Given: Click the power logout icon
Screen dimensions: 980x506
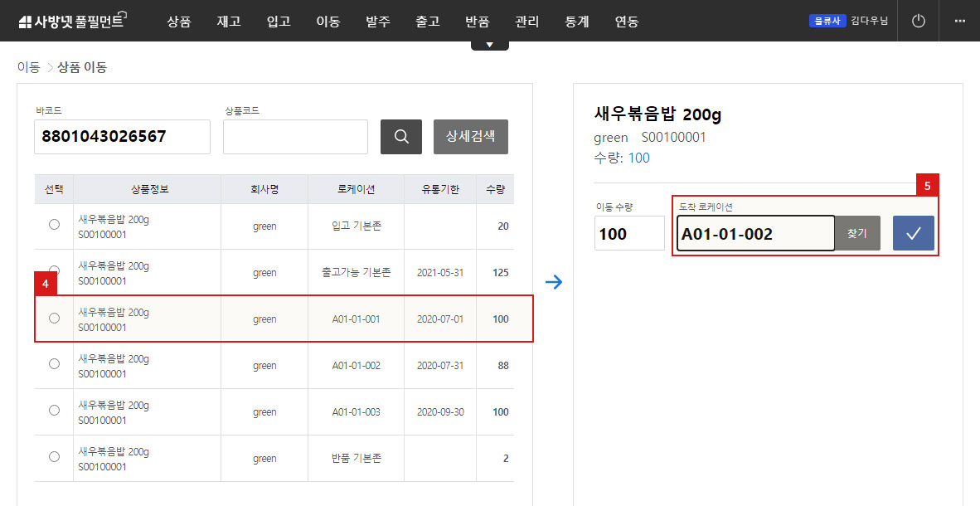Looking at the screenshot, I should pos(918,21).
